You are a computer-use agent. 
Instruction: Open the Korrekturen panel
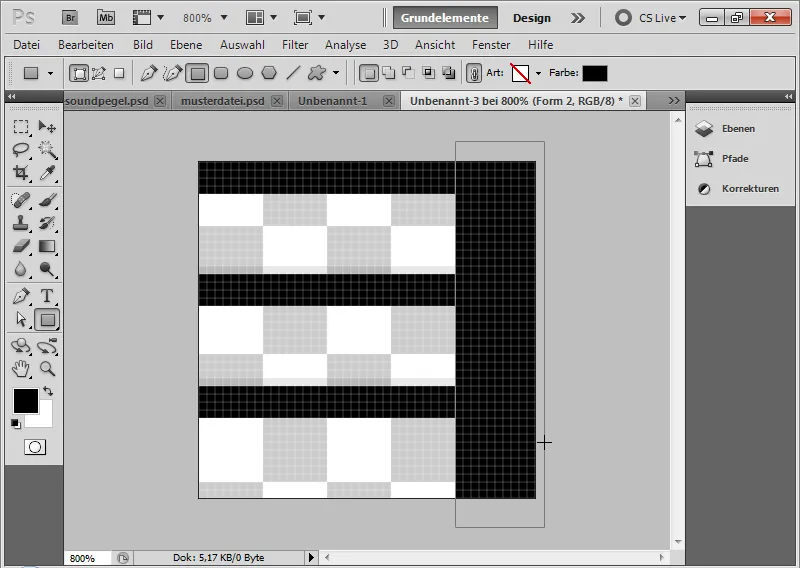(x=738, y=189)
